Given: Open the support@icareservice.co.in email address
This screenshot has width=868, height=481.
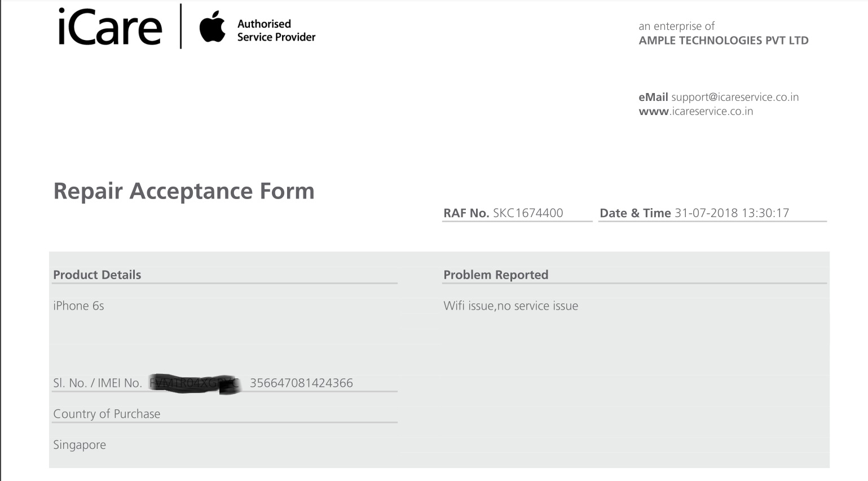Looking at the screenshot, I should (735, 97).
